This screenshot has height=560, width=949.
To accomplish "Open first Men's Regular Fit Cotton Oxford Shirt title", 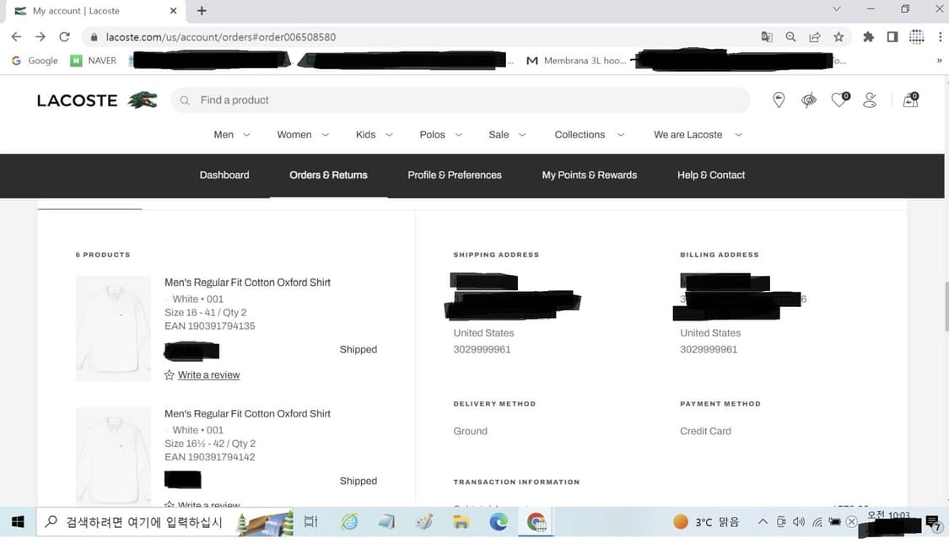I will pyautogui.click(x=247, y=283).
